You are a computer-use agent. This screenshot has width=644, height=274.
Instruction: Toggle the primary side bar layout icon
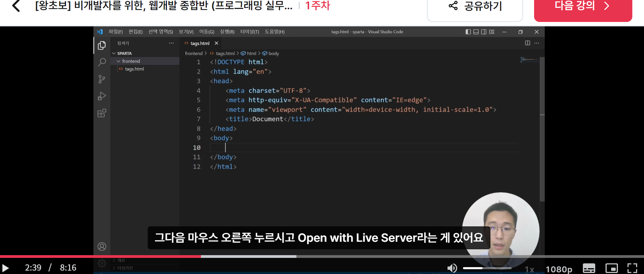click(468, 32)
